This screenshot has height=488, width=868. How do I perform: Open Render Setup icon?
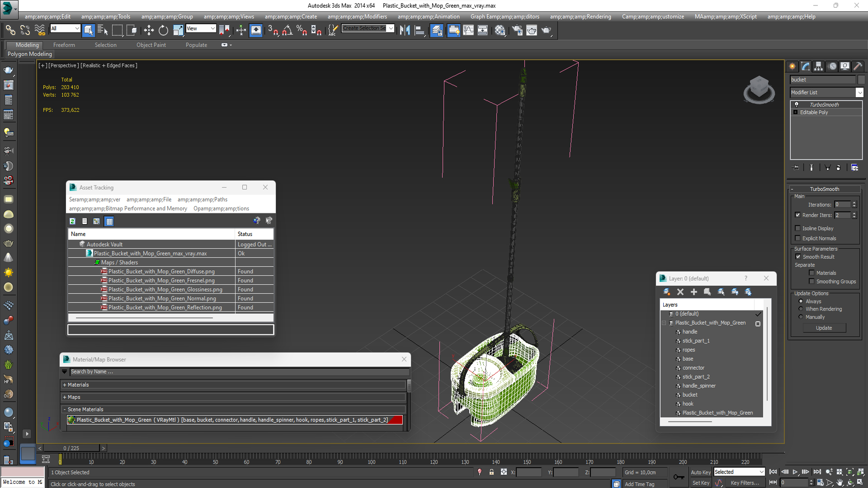pyautogui.click(x=517, y=30)
